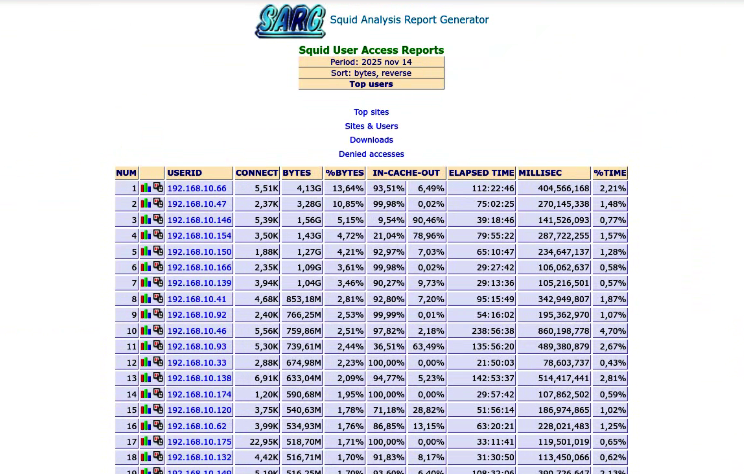Open user report for 192.168.10.175
The height and width of the screenshot is (474, 744).
199,442
